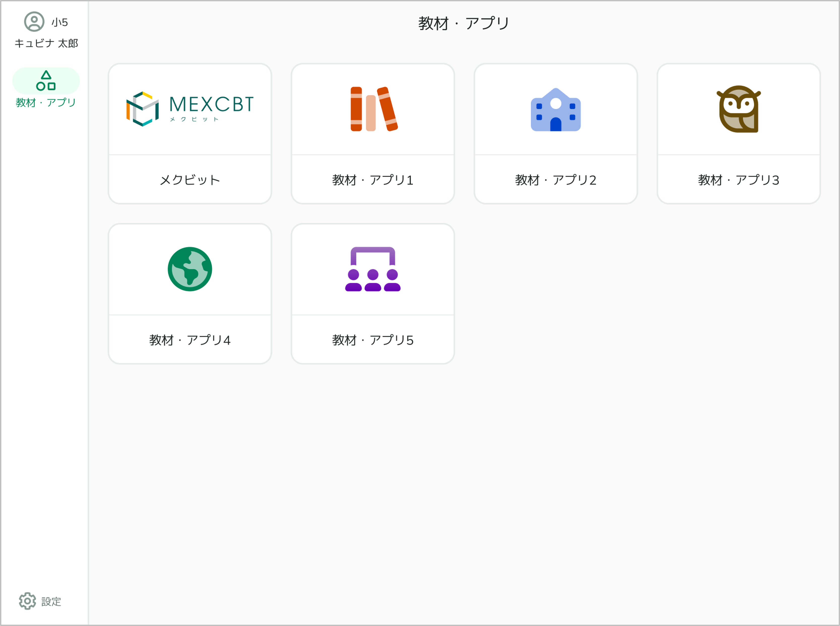Select the 教材・アプリ sidebar menu text

tap(46, 102)
